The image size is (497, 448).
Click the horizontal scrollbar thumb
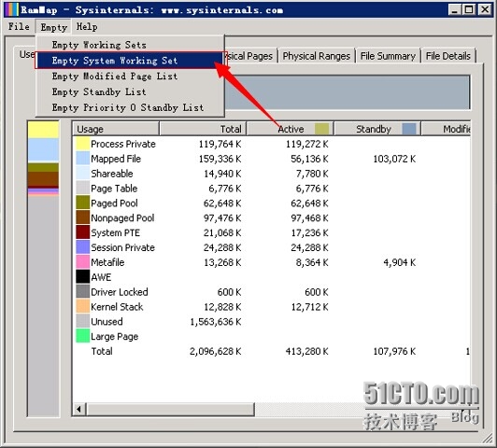point(171,409)
